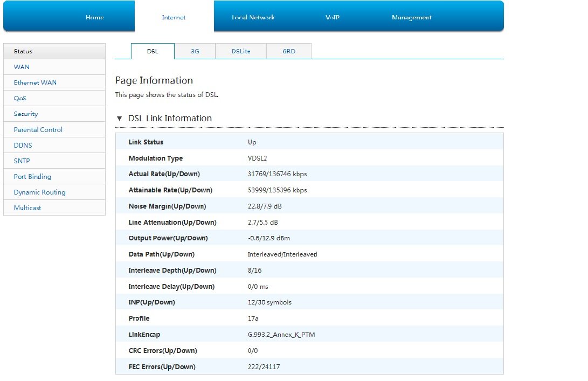The width and height of the screenshot is (588, 381).
Task: Click the value 12/30 symbols
Action: click(269, 302)
